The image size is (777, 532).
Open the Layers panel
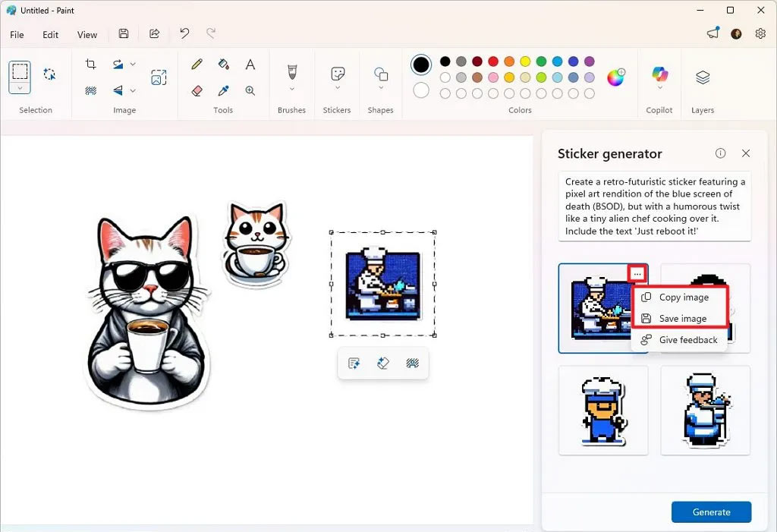point(703,77)
